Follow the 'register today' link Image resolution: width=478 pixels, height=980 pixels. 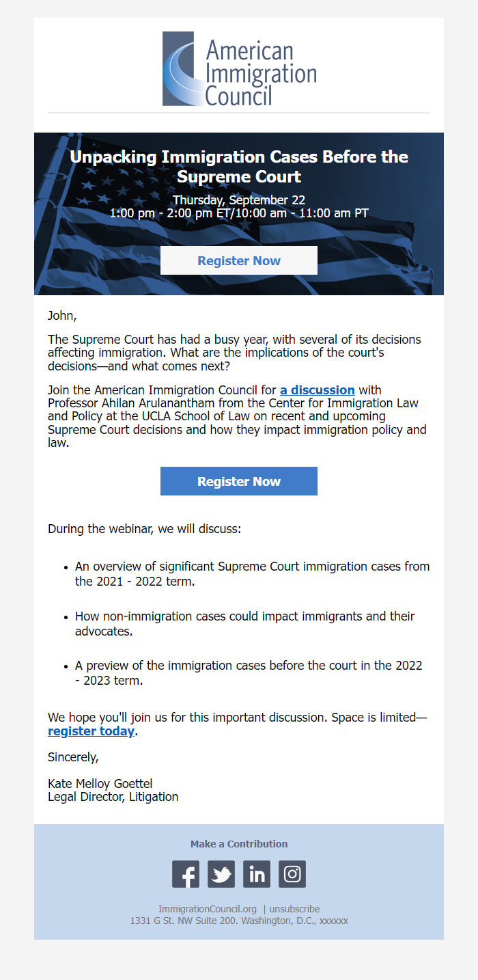pos(91,731)
